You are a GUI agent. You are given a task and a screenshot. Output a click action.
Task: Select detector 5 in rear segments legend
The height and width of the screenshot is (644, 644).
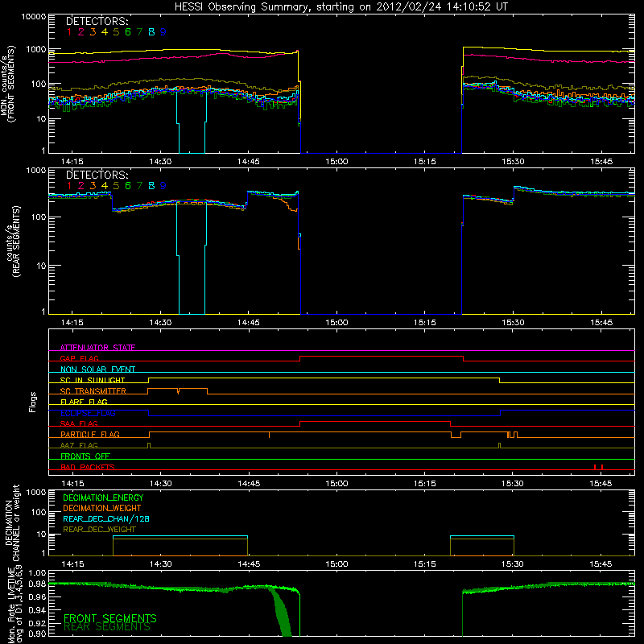116,186
